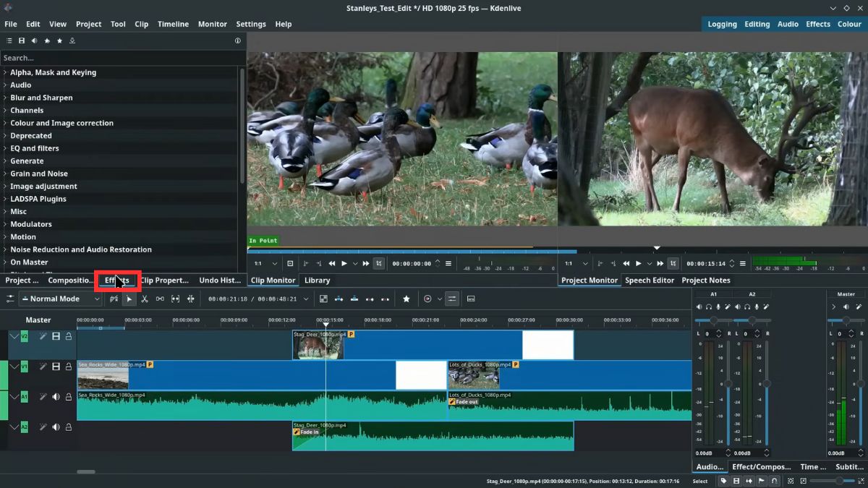
Task: Switch to the Speech Editor tab
Action: pos(650,281)
